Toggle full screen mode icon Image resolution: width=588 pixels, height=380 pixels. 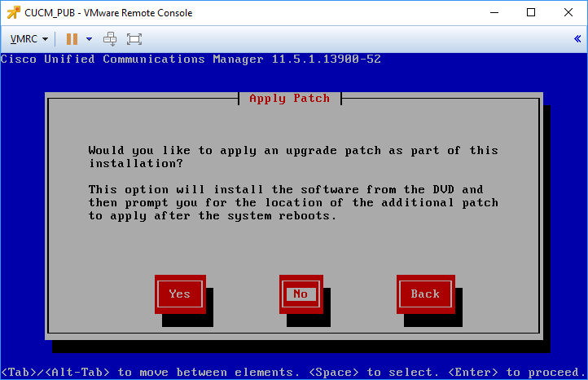pos(134,39)
